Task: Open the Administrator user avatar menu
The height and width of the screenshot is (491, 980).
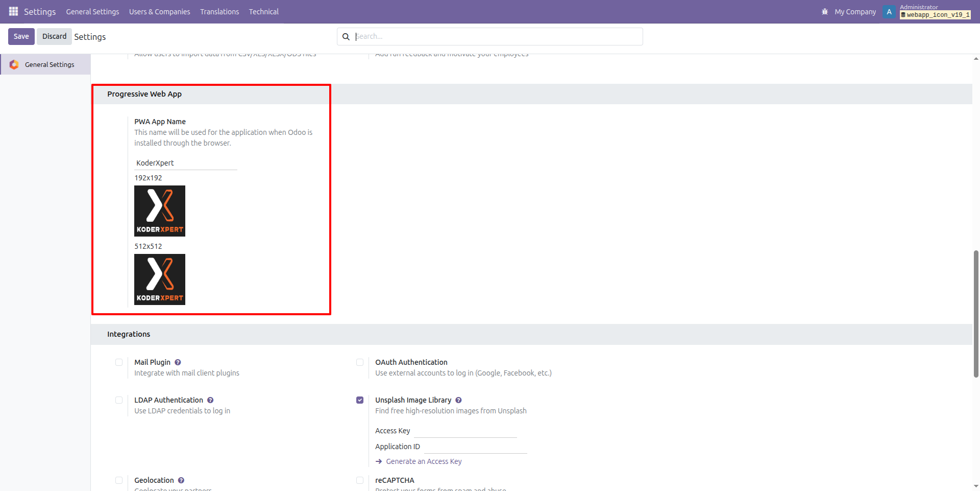Action: point(889,12)
